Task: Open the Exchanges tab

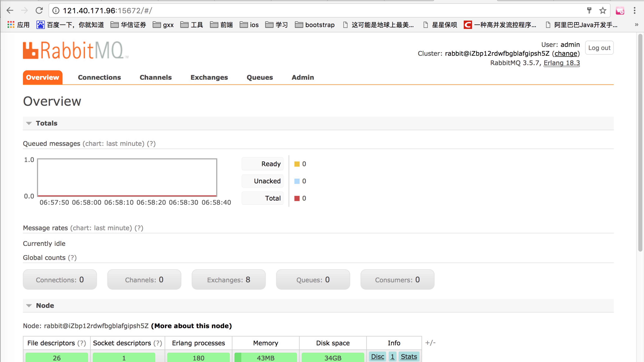Action: 209,77
